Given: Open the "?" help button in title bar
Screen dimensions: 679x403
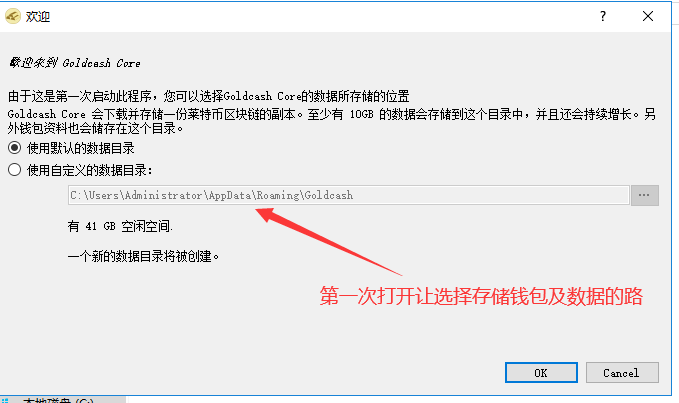Looking at the screenshot, I should tap(603, 16).
